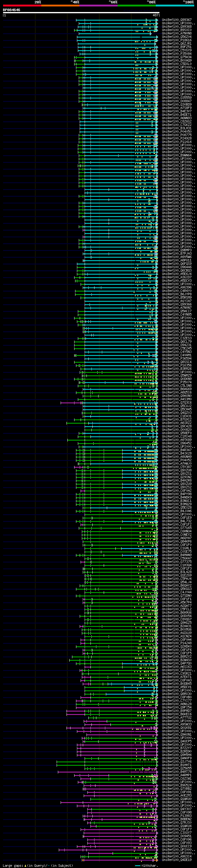Click the orange ~40% identity legend bar
Viewport: 197px width, 868px height.
point(60,6)
